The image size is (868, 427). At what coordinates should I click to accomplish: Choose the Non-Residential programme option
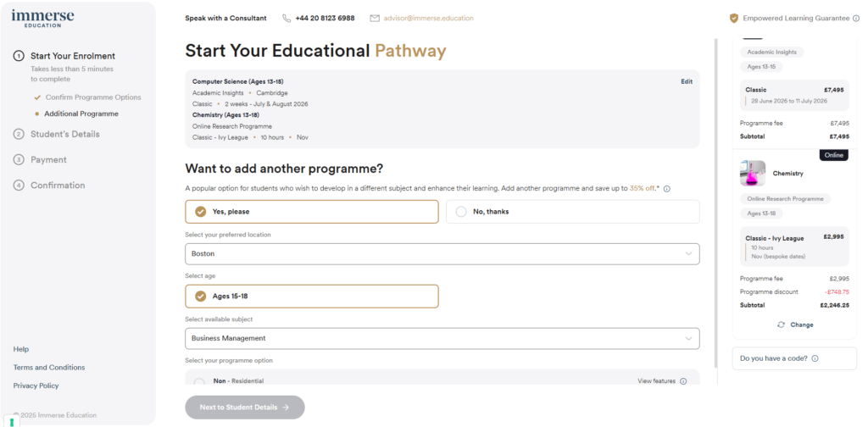pyautogui.click(x=199, y=382)
